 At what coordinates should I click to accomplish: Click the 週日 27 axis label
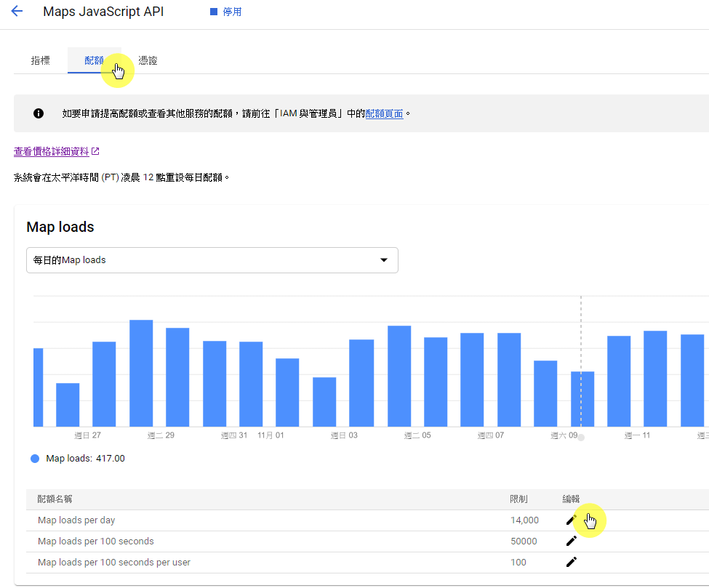pos(88,435)
